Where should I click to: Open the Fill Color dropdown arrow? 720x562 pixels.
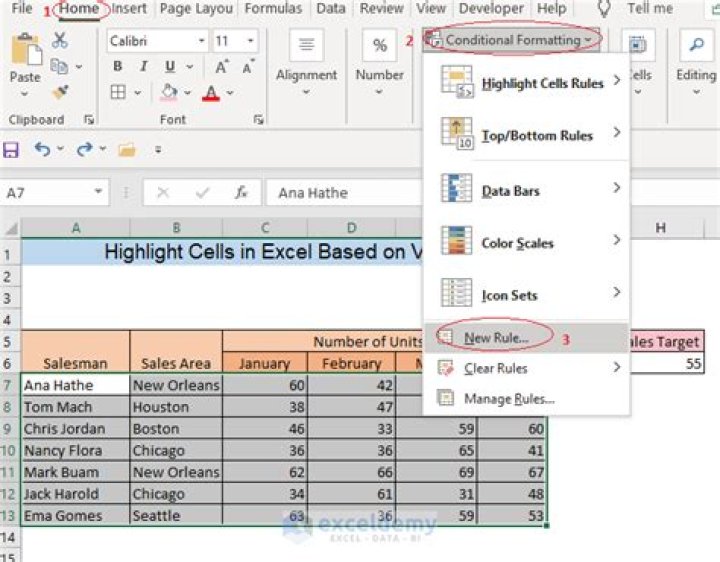point(187,93)
